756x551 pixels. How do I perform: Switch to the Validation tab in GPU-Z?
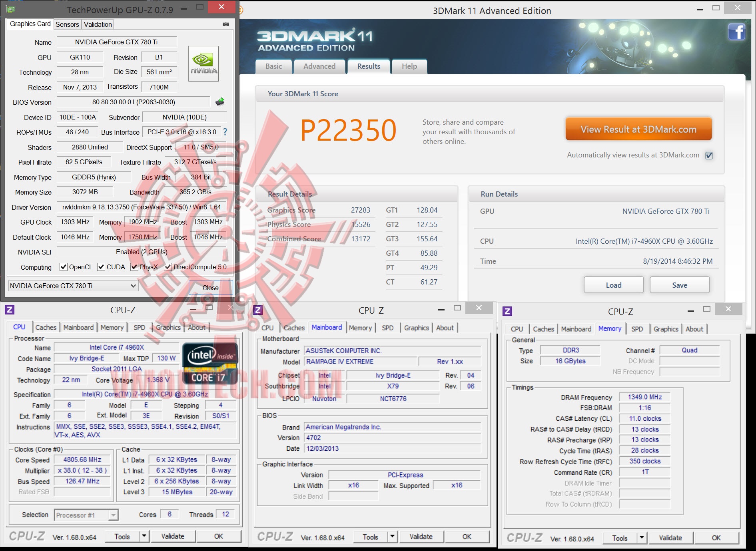point(98,24)
